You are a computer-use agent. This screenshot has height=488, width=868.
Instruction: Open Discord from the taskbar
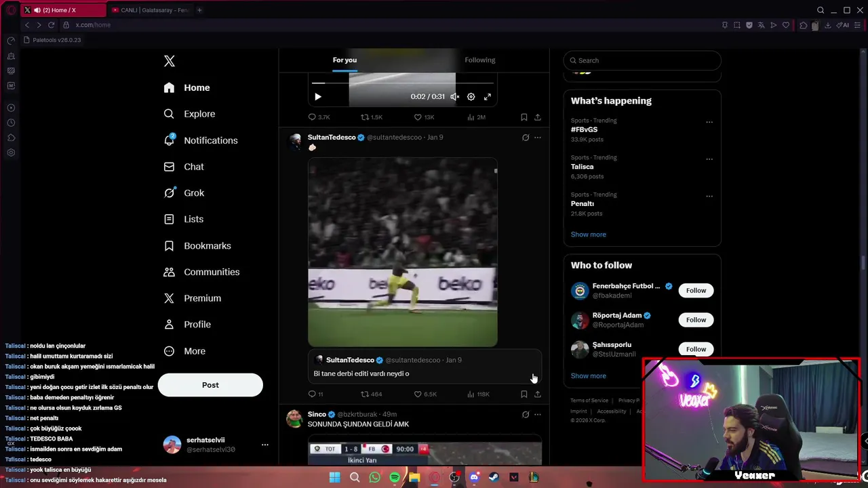click(x=474, y=478)
